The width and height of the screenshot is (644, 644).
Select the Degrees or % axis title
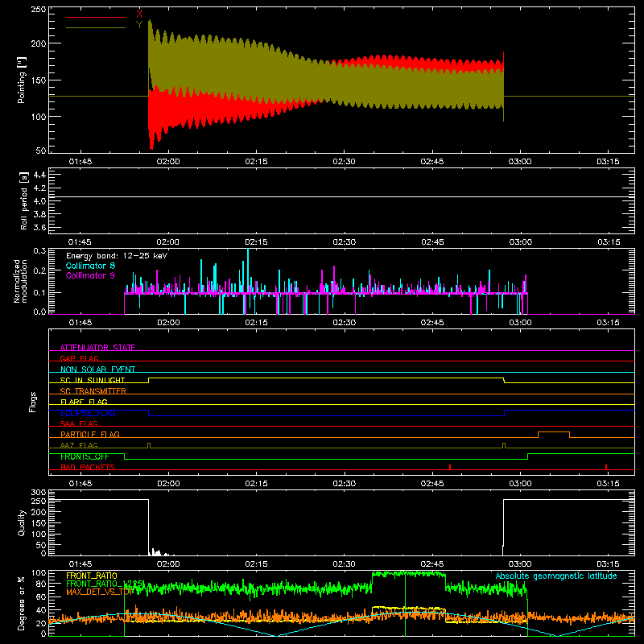click(22, 603)
